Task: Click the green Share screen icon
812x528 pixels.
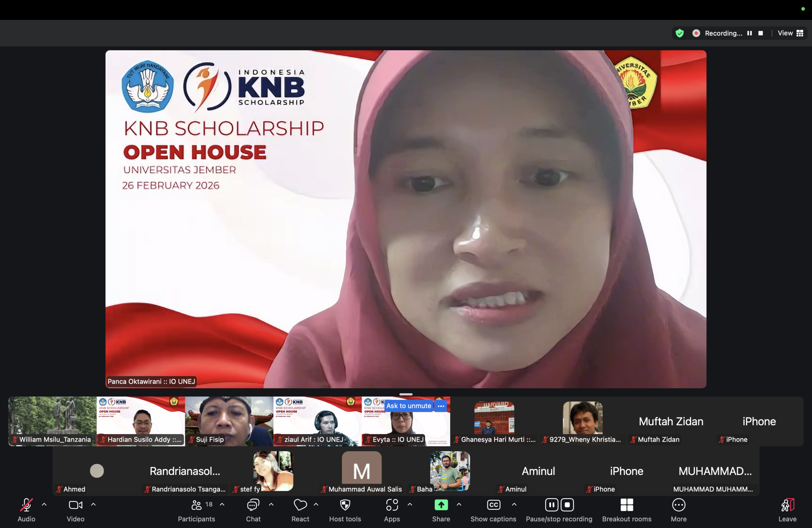Action: [441, 505]
